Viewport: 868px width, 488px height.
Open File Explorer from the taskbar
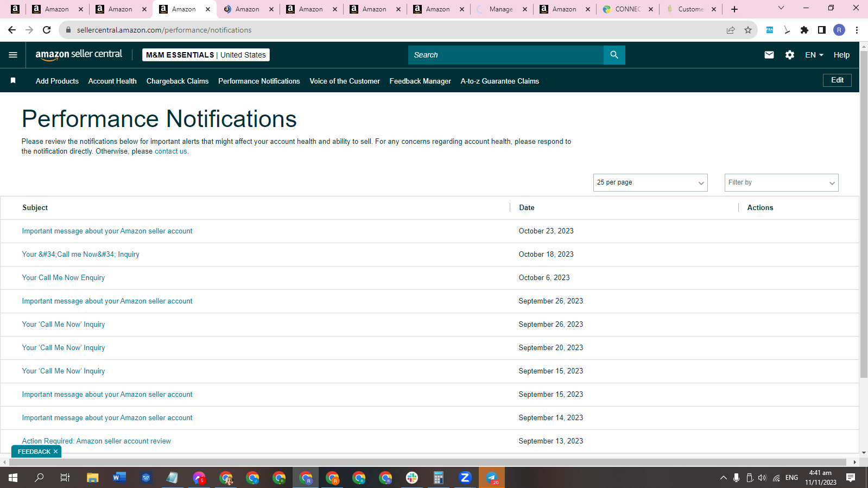pyautogui.click(x=93, y=478)
